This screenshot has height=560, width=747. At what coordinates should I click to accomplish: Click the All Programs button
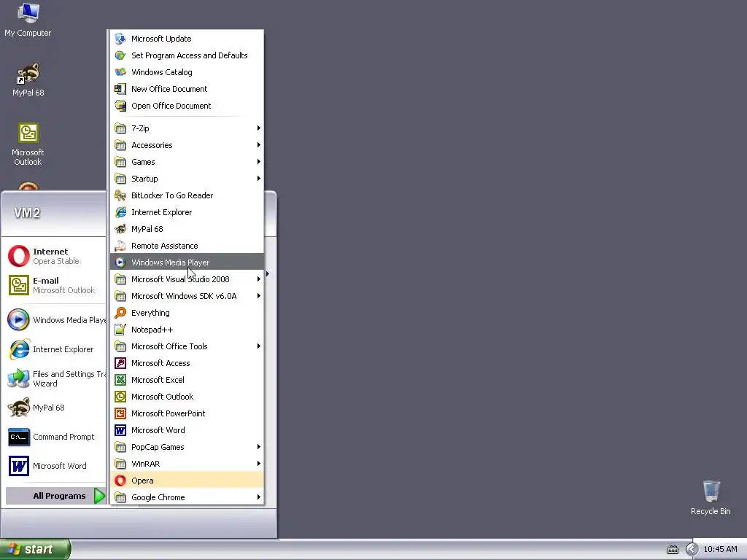pos(55,496)
